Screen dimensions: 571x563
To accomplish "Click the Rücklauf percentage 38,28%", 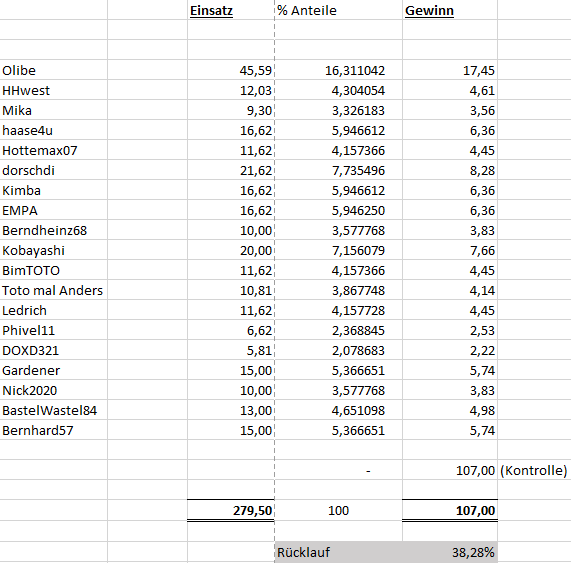I will point(450,552).
